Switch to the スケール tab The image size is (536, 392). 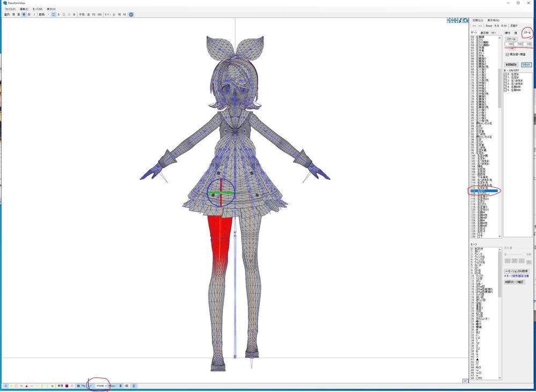[527, 33]
